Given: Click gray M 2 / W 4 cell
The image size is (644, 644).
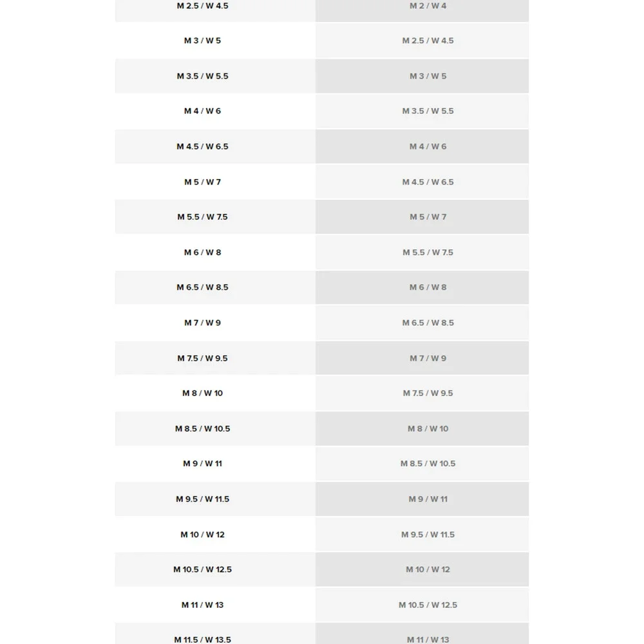Looking at the screenshot, I should point(428,6).
